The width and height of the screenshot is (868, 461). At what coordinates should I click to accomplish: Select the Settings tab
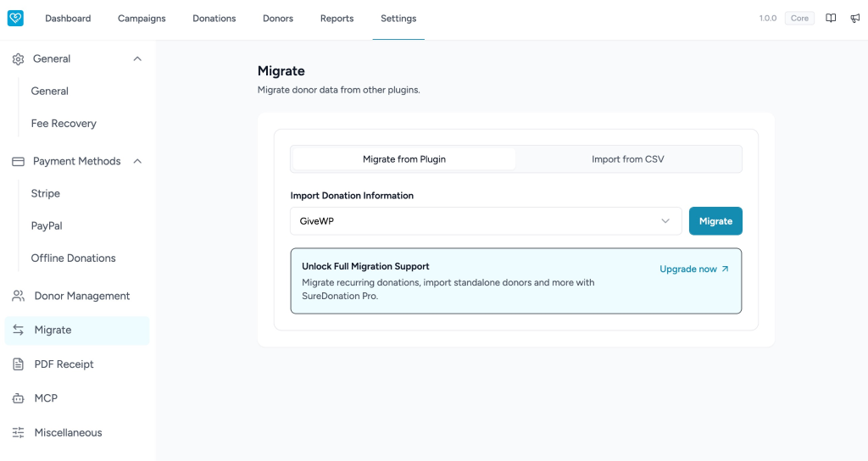[x=398, y=19]
